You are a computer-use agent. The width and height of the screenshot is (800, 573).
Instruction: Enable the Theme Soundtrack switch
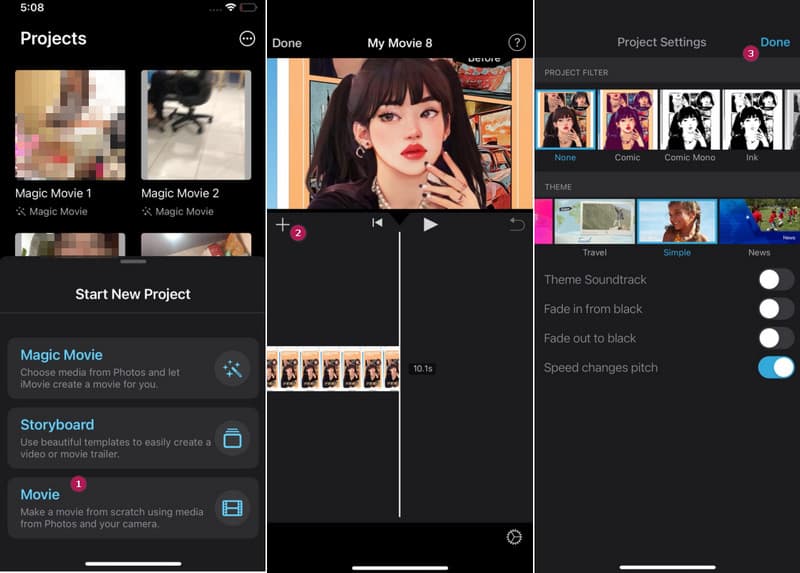(776, 280)
